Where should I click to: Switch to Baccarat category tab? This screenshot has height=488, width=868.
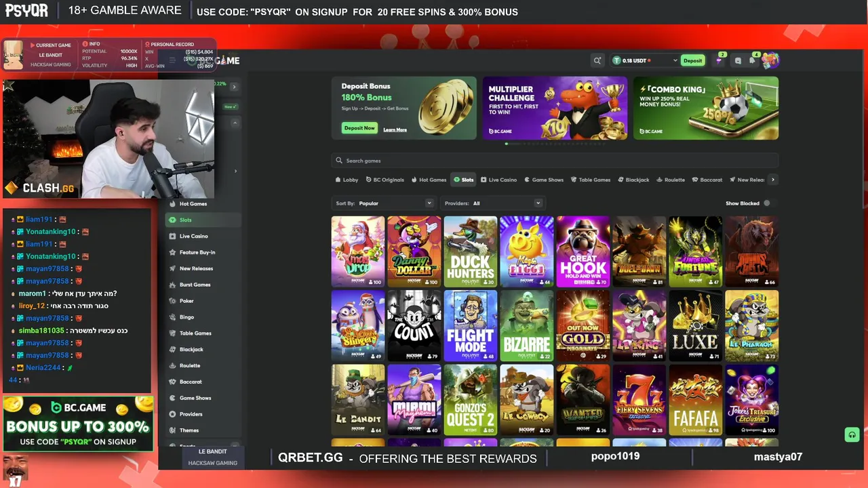click(707, 180)
